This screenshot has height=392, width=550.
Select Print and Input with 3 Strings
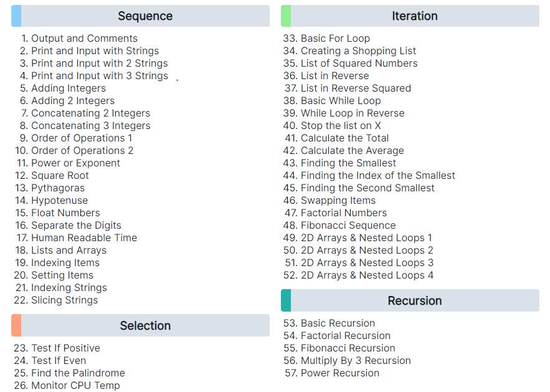100,76
